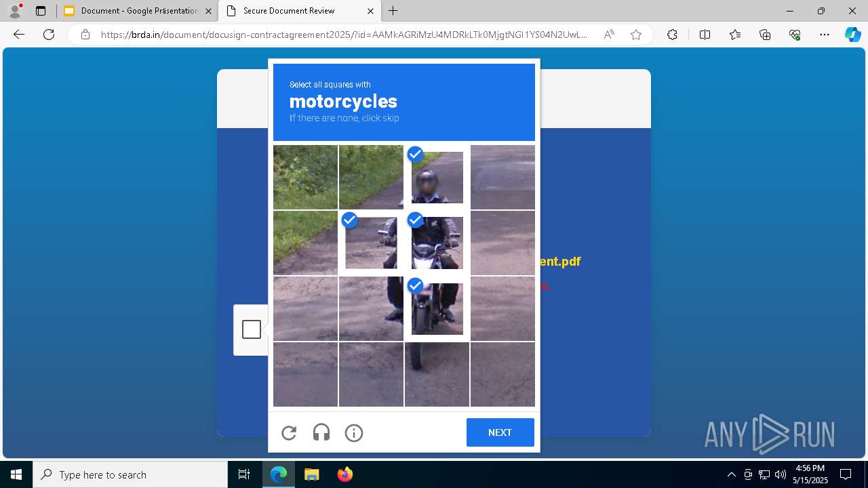
Task: Open the notification center icon
Action: pos(846,474)
